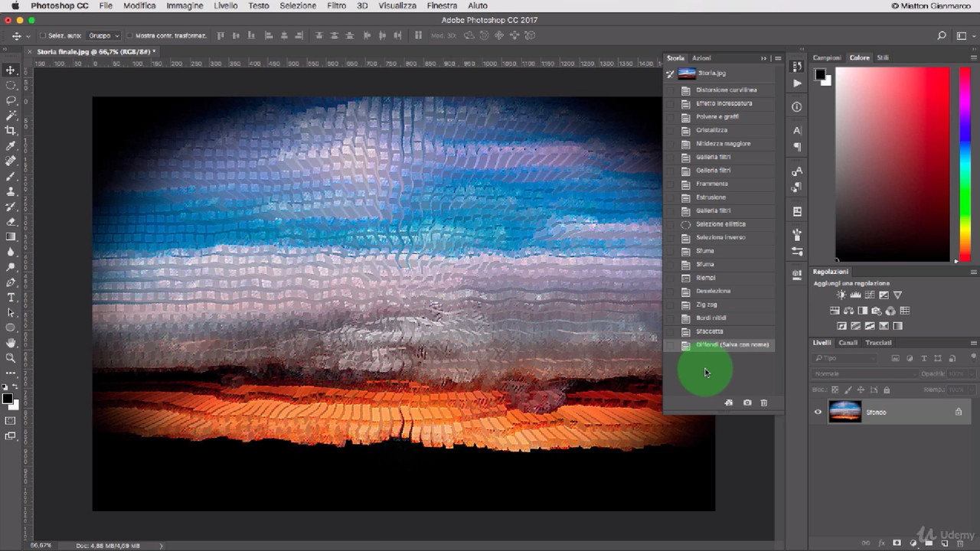Click align top edges icon in options bar

[x=221, y=35]
